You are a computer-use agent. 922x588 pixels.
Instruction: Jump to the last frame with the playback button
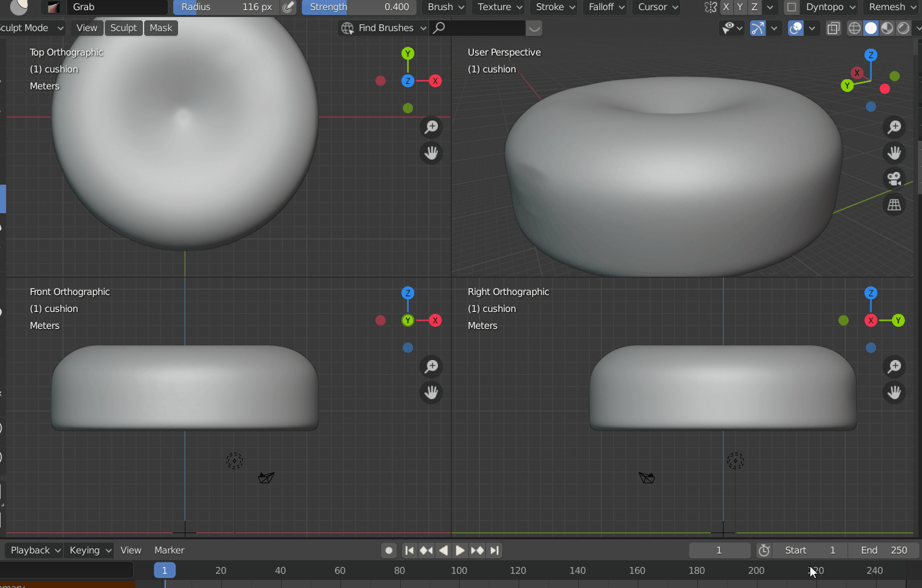click(x=494, y=550)
